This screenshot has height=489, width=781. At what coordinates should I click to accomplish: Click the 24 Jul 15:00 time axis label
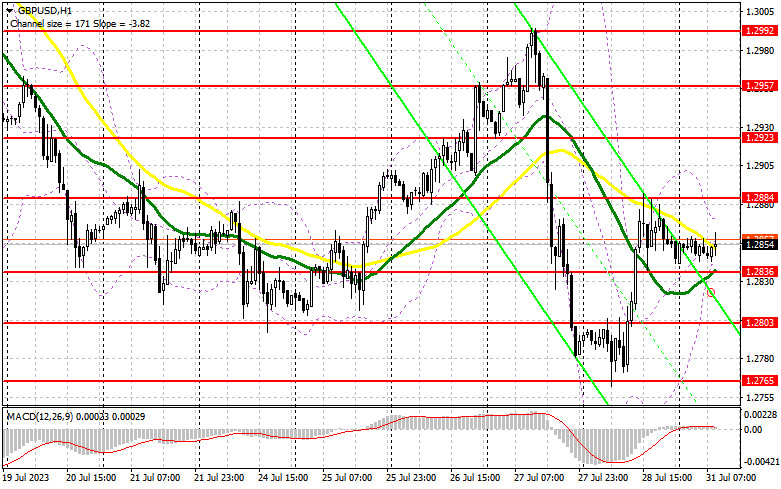[283, 478]
